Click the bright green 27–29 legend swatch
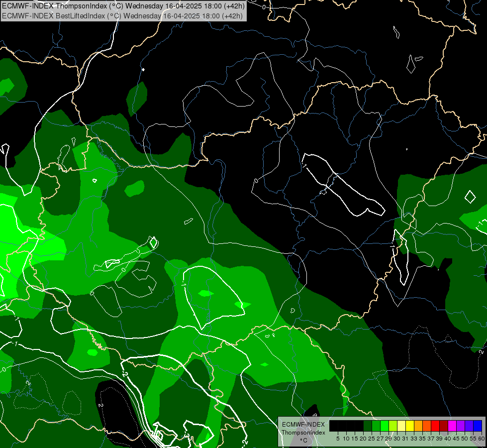Viewport: 487px width, 448px height. click(385, 426)
